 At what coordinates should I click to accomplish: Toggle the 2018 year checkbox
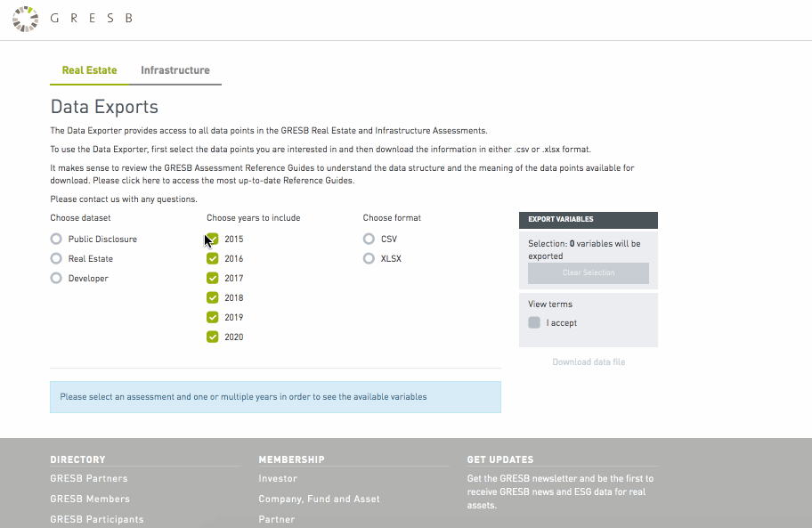pos(212,297)
